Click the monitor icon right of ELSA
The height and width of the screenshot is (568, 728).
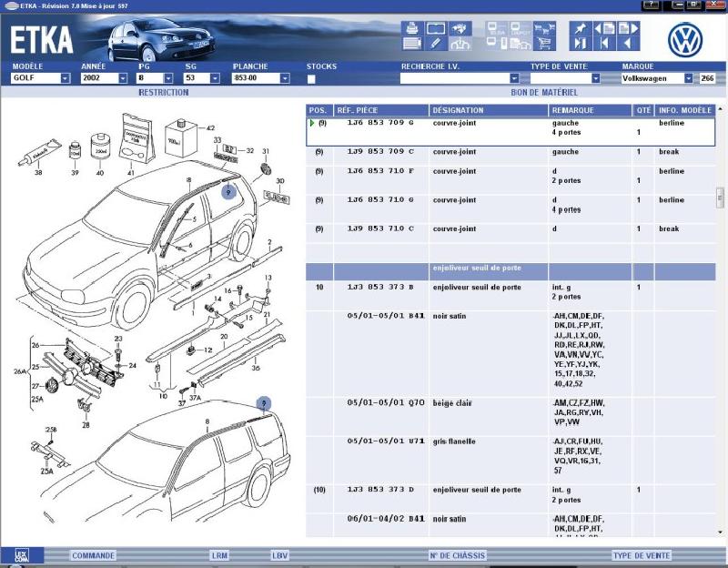[520, 29]
